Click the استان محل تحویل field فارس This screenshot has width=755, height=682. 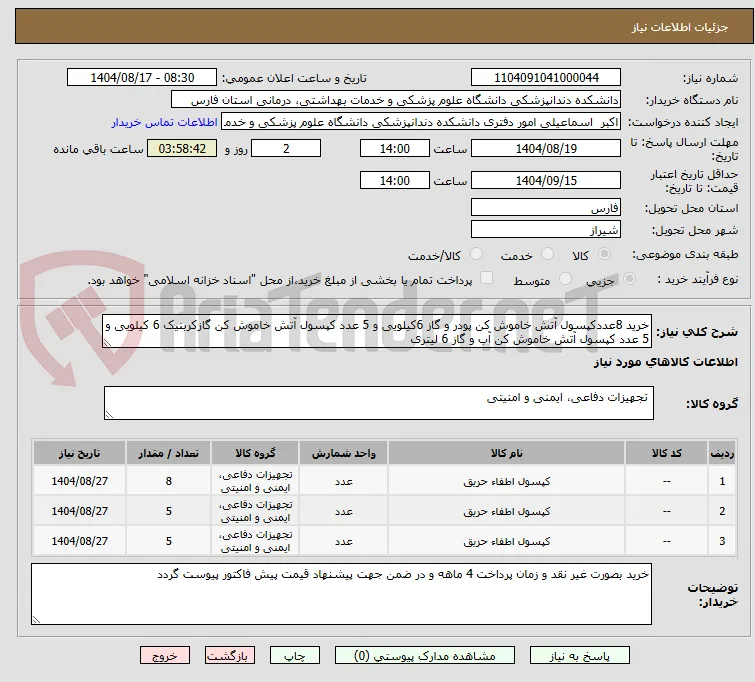(546, 208)
